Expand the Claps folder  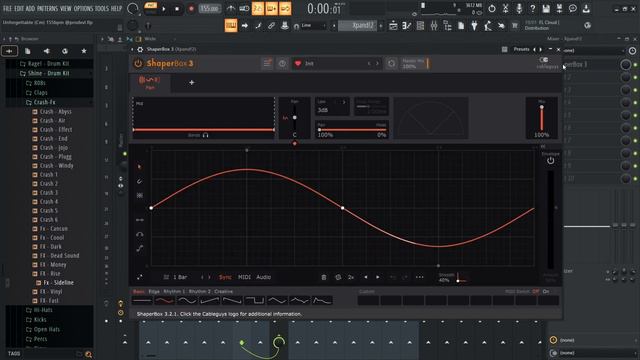tap(40, 93)
